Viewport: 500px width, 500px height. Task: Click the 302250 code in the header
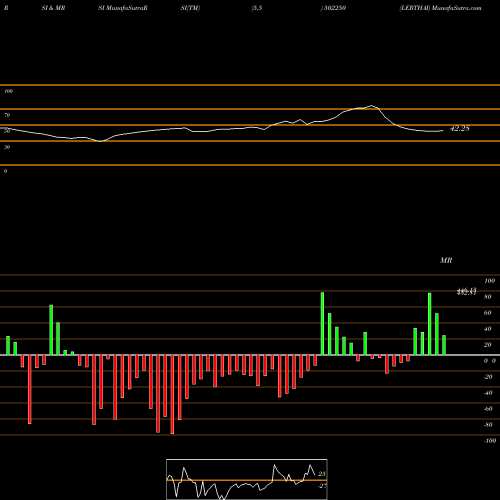tap(335, 8)
